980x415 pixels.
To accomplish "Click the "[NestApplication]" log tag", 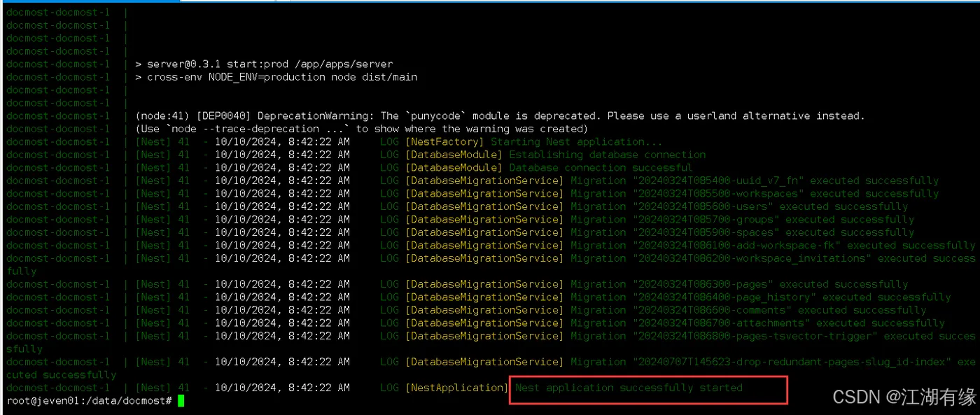I will [x=457, y=388].
